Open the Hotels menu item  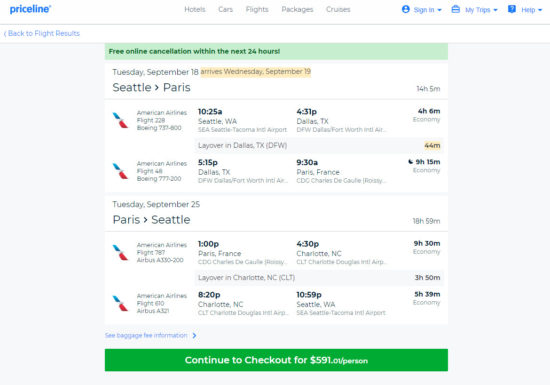coord(195,9)
